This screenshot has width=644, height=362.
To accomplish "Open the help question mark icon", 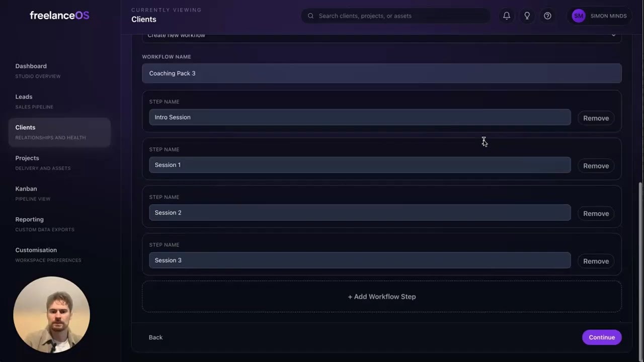I will (x=547, y=16).
